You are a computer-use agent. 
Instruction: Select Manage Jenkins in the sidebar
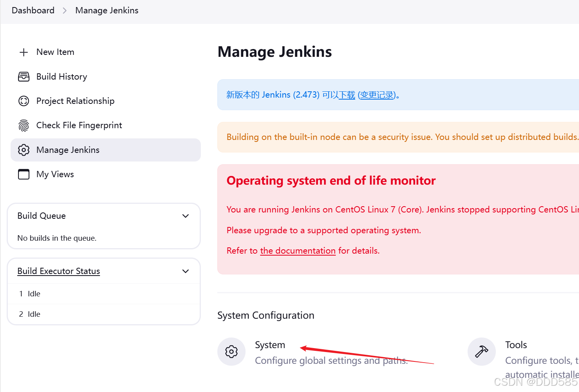(106, 150)
